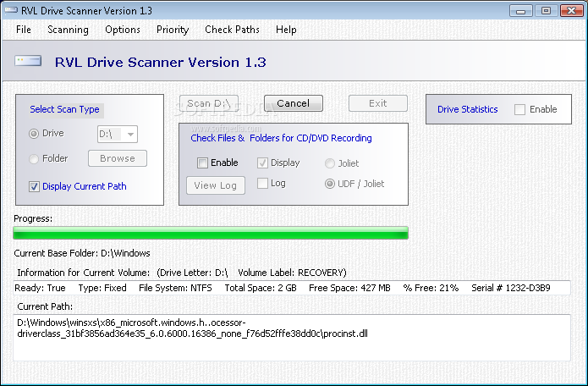
Task: Open the Help menu
Action: [286, 30]
